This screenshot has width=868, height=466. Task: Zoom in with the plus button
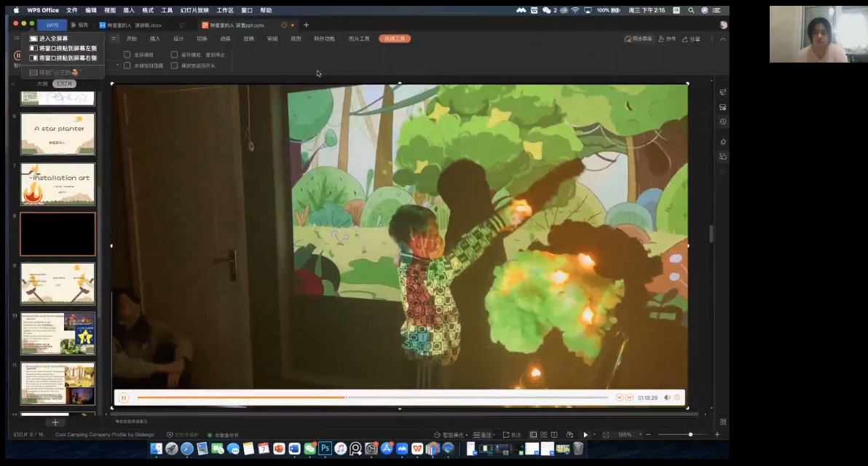(717, 435)
